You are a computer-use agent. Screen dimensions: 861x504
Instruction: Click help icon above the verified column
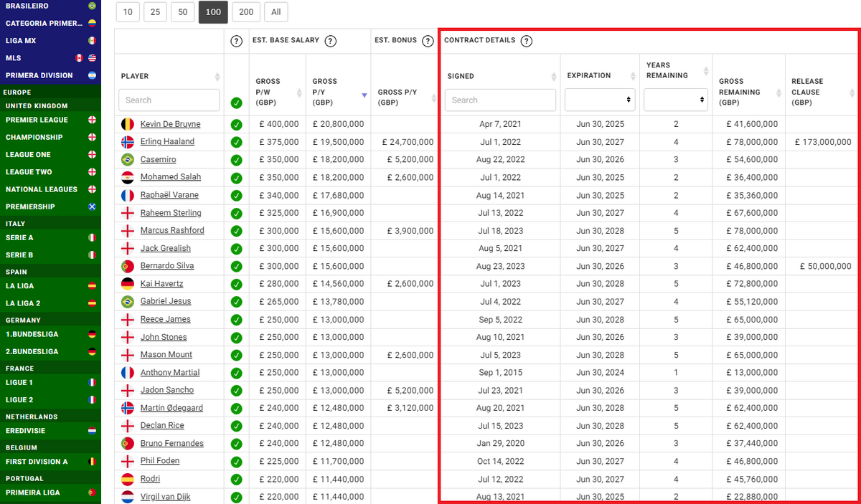pos(236,41)
